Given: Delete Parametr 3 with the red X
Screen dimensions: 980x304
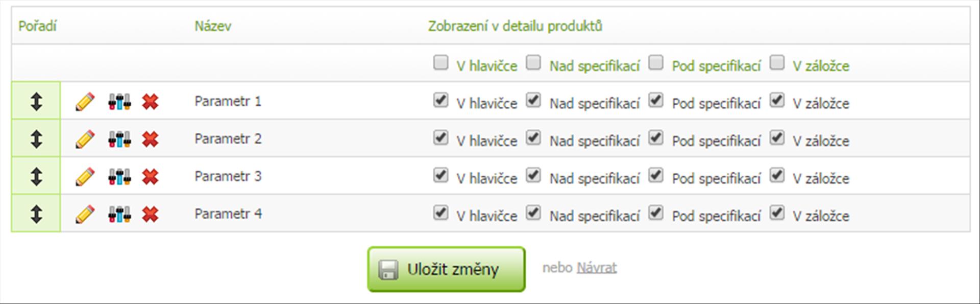Looking at the screenshot, I should coord(150,177).
